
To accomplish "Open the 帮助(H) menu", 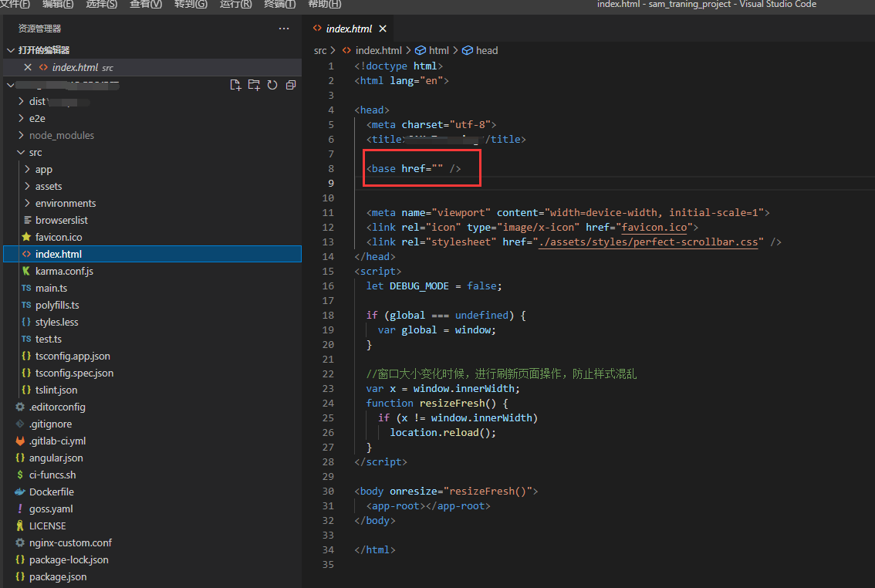I will tap(325, 5).
